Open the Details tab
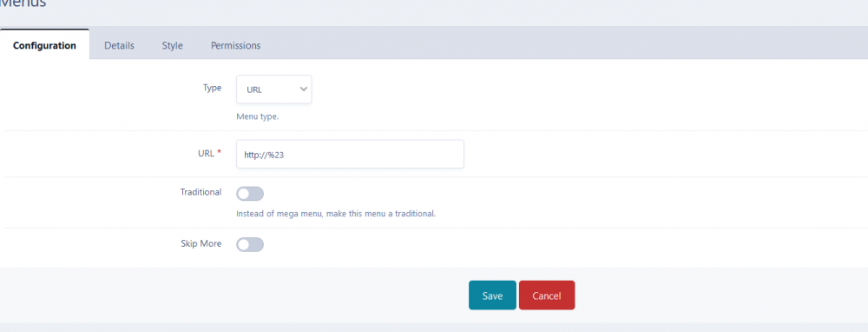Viewport: 868px width, 332px height. (119, 45)
